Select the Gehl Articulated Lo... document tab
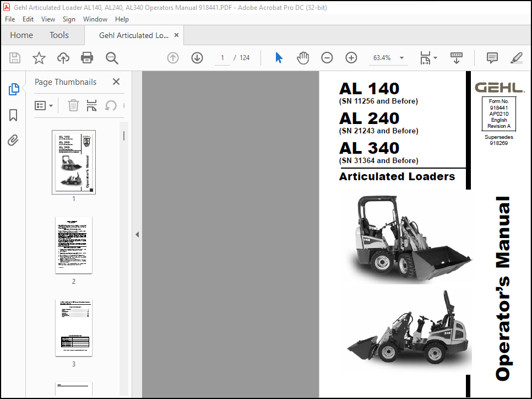This screenshot has width=532, height=399. point(134,35)
